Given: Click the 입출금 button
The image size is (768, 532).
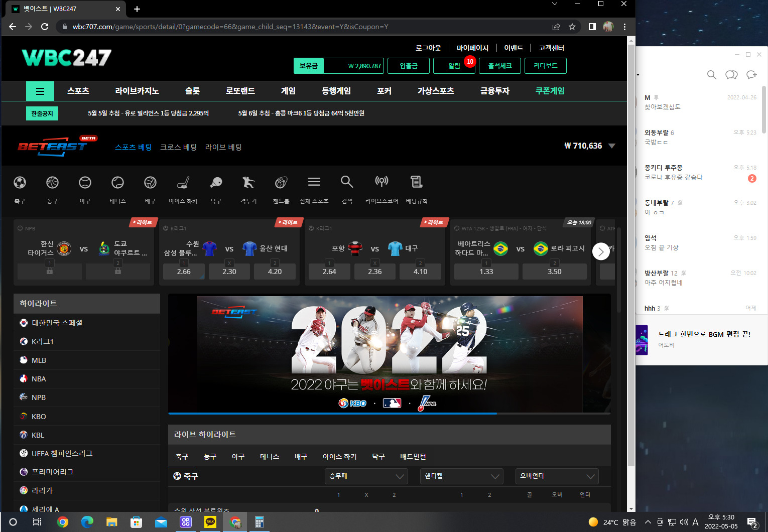Looking at the screenshot, I should (409, 66).
